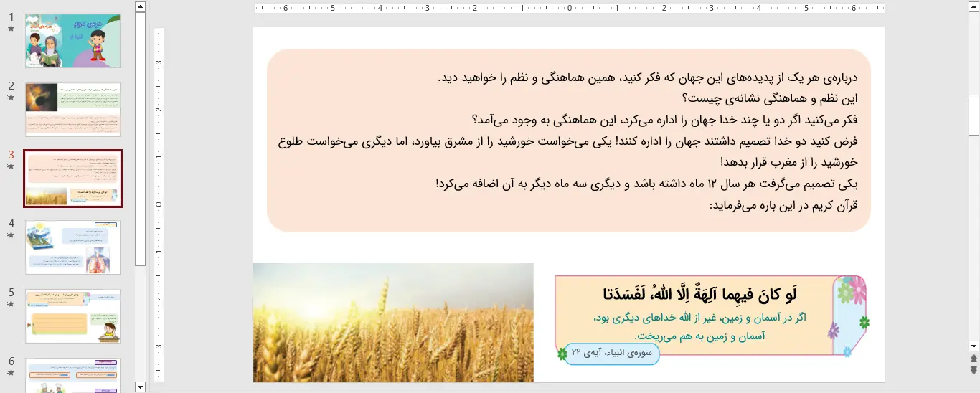The width and height of the screenshot is (980, 393).
Task: Click the animation star icon under slide 1
Action: (x=11, y=29)
